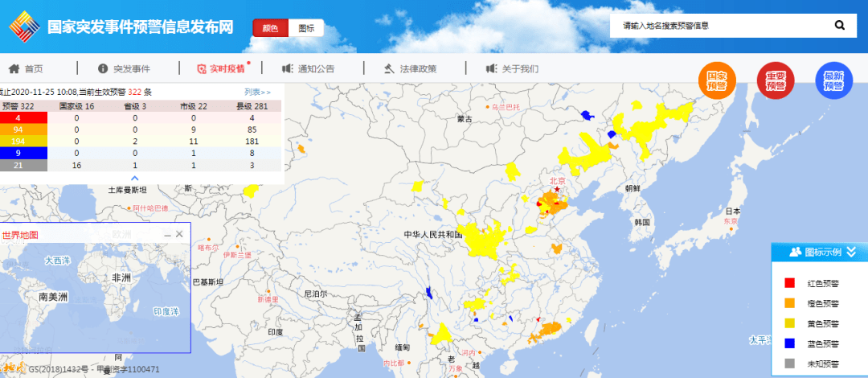
Task: Collapse the 图标示例 legend panel
Action: pos(851,252)
